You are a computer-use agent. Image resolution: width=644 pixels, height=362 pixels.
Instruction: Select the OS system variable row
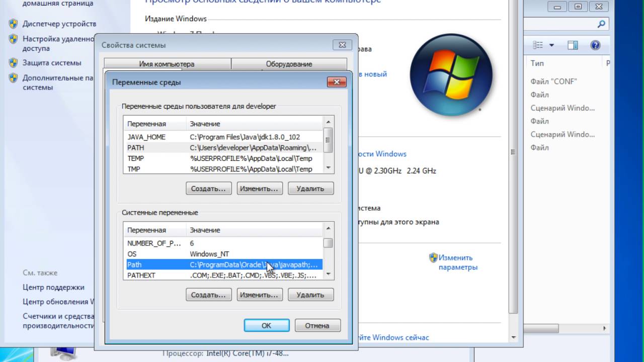223,254
